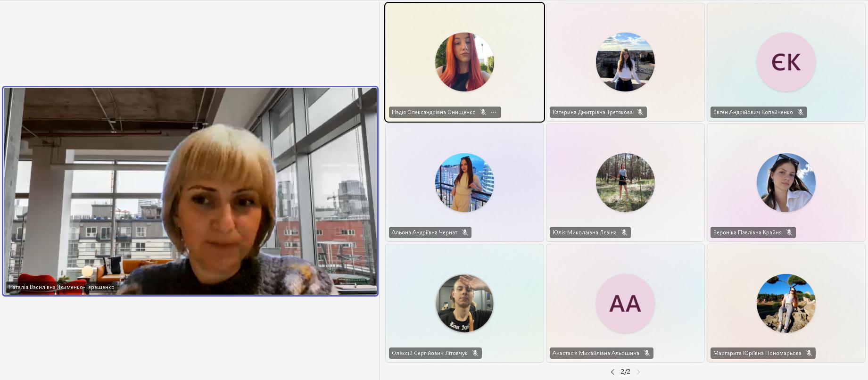868x380 pixels.
Task: Click name label Надія Олександрівна Онищенко
Action: (434, 112)
